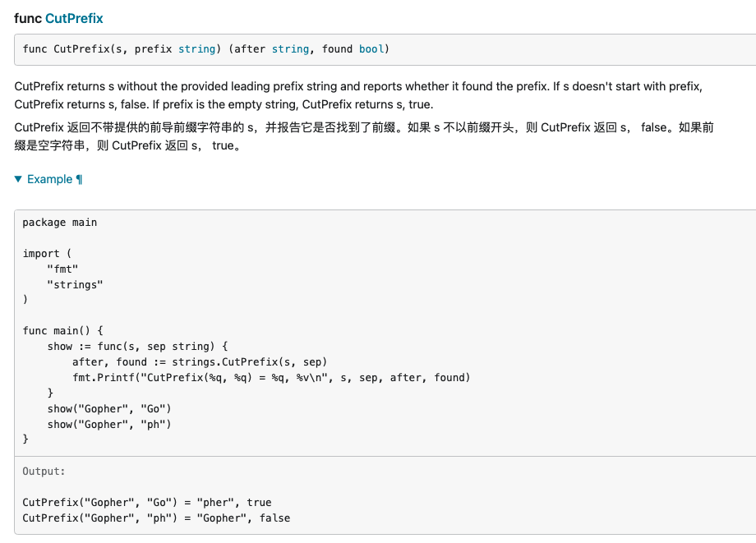Click the fmt.Printf statement line
This screenshot has height=543, width=756.
click(271, 378)
